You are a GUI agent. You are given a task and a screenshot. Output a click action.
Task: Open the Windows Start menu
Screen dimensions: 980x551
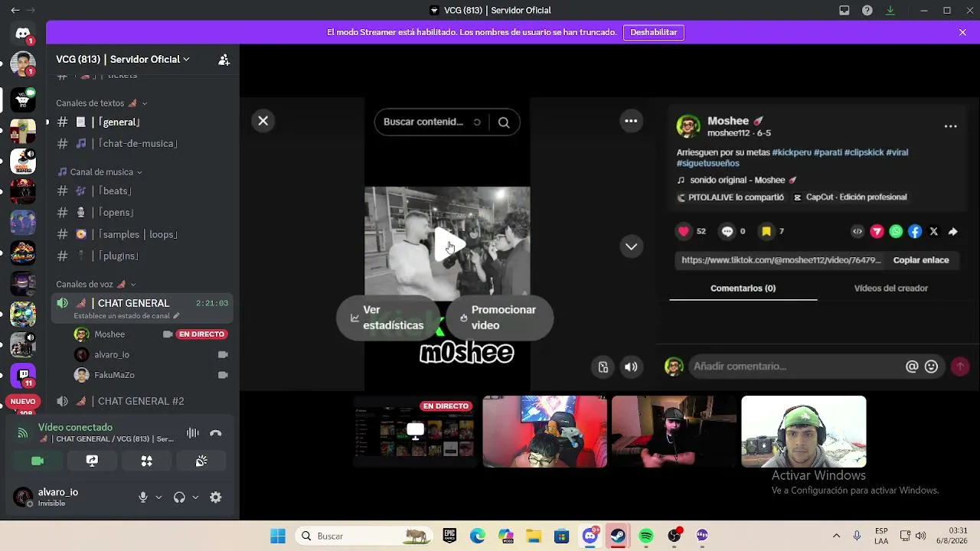pos(278,536)
